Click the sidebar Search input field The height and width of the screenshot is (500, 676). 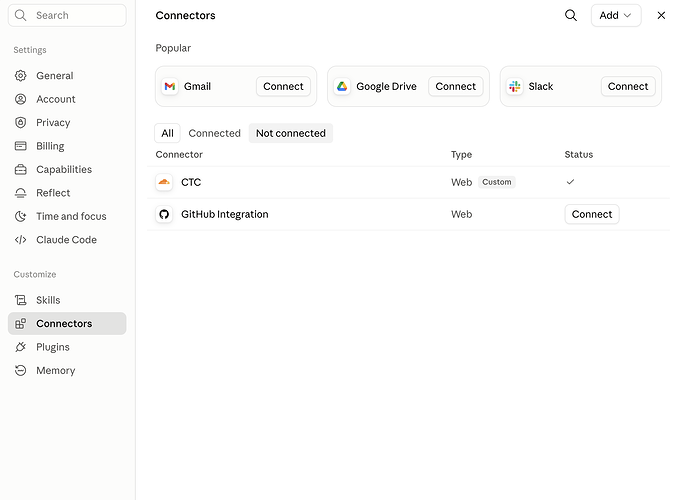point(67,16)
